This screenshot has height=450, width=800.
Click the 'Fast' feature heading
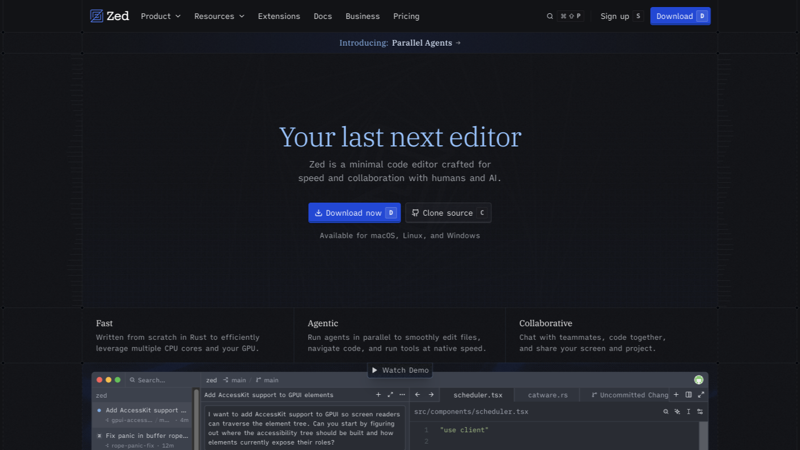point(104,323)
